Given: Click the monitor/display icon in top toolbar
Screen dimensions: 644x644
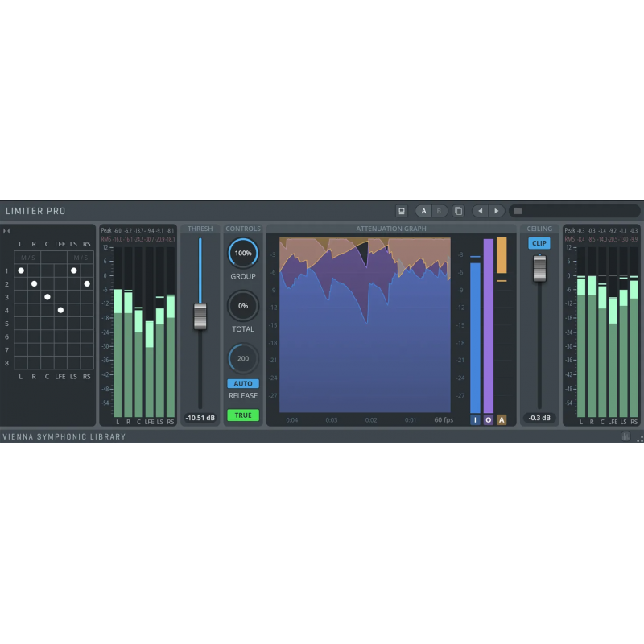Looking at the screenshot, I should coord(402,211).
